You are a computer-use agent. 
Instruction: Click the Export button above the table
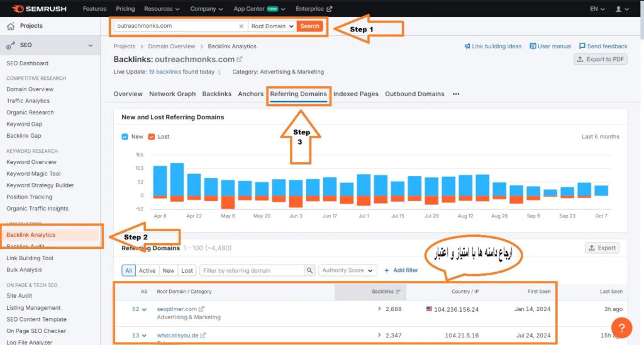click(602, 248)
